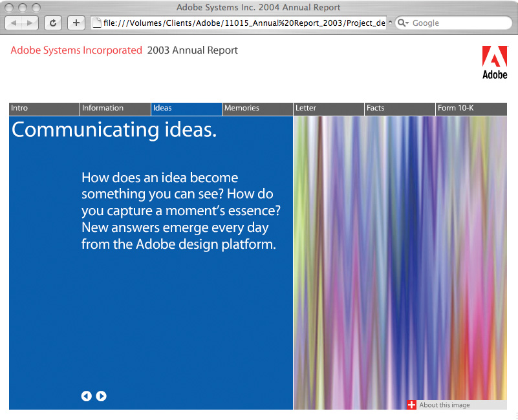The width and height of the screenshot is (518, 420).
Task: Open the Form 10-K tab
Action: tap(471, 109)
